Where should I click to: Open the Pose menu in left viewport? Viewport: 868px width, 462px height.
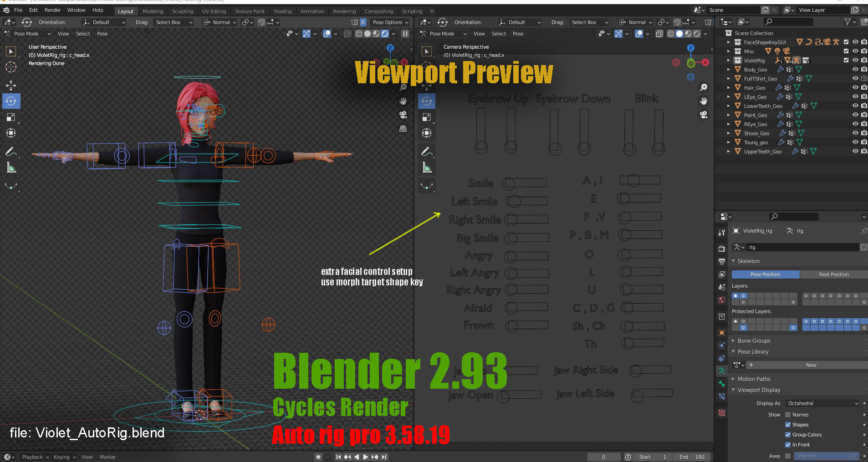[102, 34]
